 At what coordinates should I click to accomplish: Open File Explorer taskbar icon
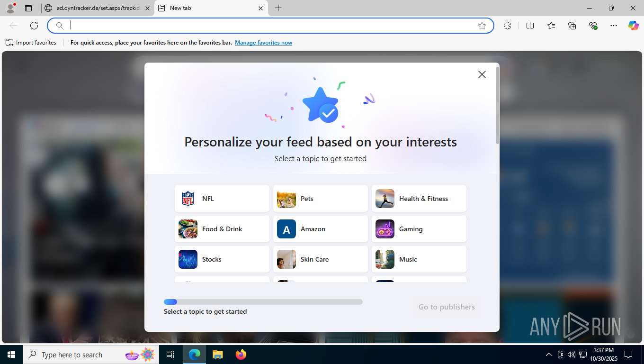[217, 355]
